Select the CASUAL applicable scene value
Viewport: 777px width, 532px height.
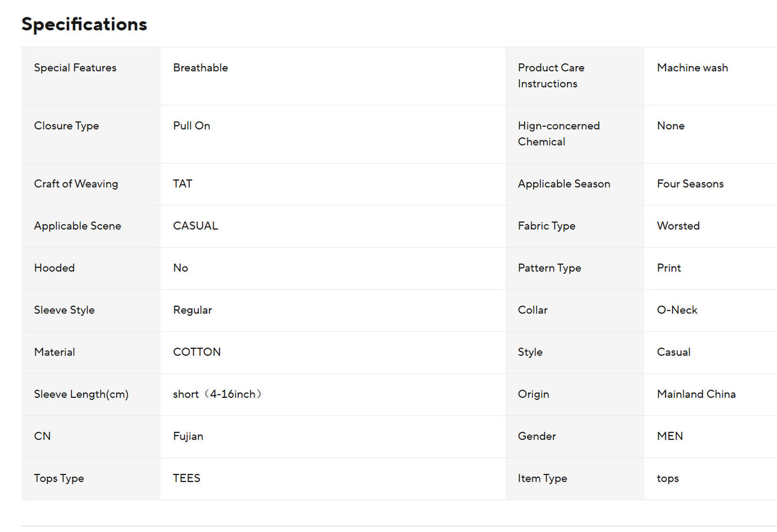(196, 226)
